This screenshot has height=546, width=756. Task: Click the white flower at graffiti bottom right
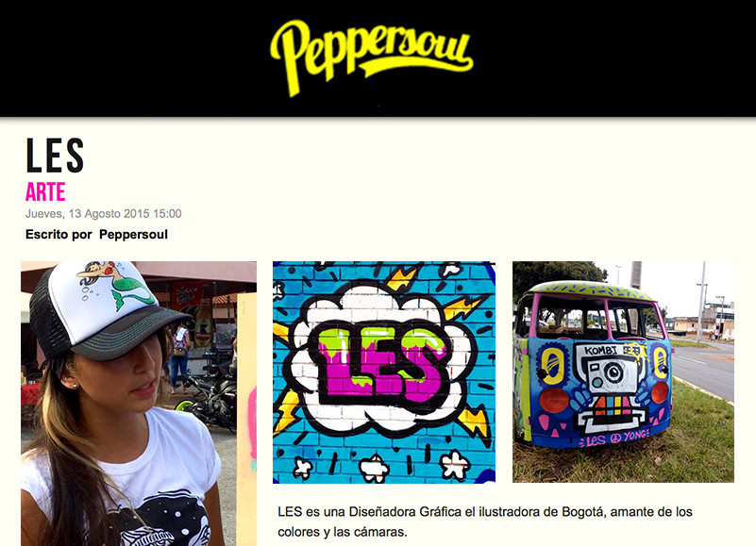[x=455, y=464]
